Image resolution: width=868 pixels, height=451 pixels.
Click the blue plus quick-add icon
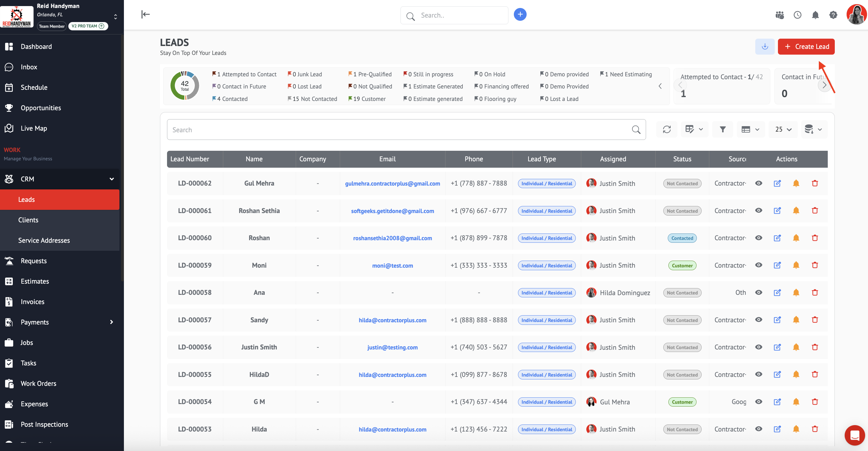tap(520, 14)
